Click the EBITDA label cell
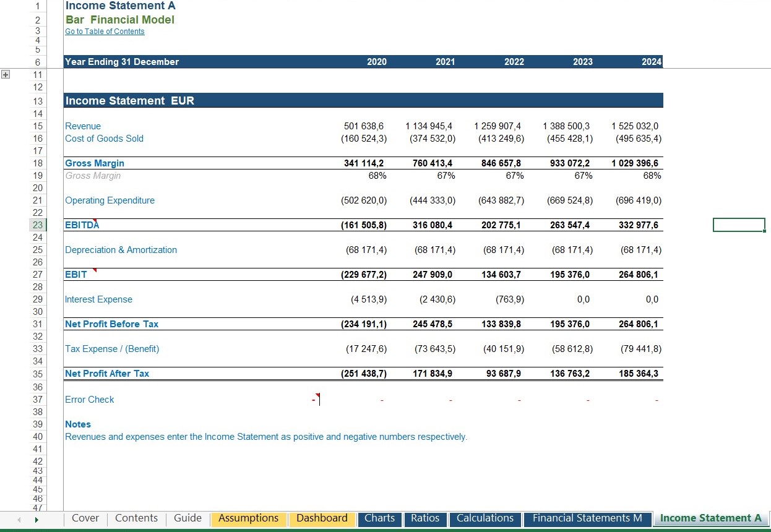The image size is (771, 532). 82,225
